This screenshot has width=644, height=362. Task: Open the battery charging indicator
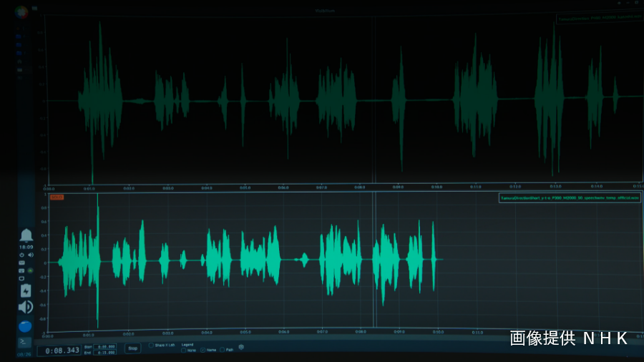26,290
